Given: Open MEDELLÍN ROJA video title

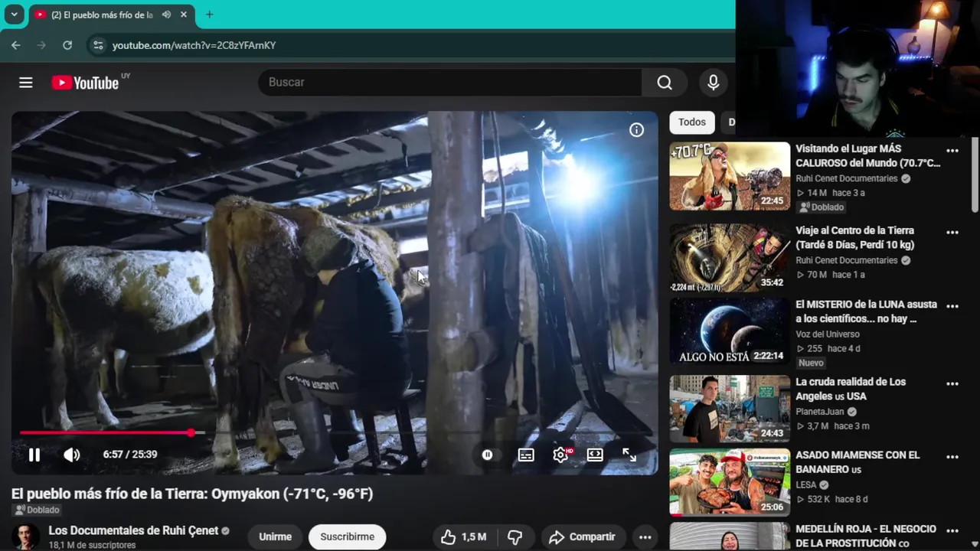Looking at the screenshot, I should (x=866, y=536).
